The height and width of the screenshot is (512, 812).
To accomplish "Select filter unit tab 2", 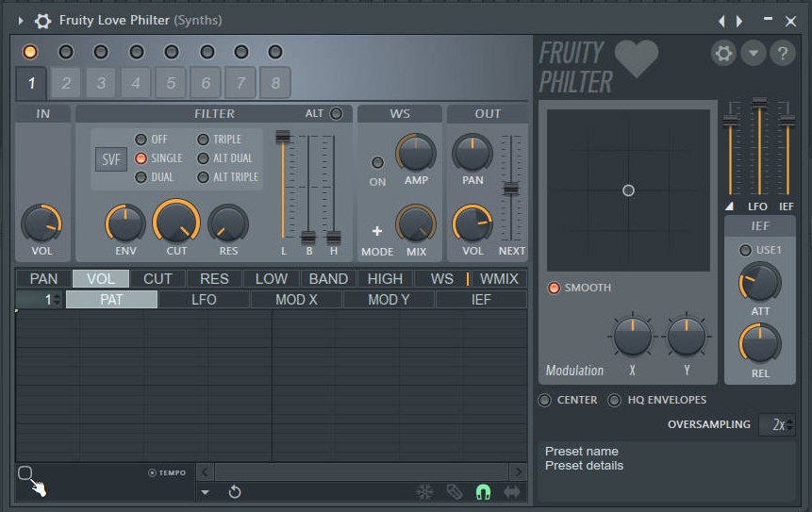I will (66, 83).
